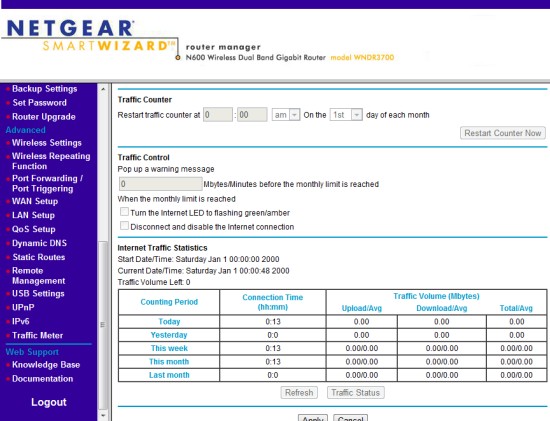Open Set Password page
Screen dimensions: 550x421
point(40,103)
